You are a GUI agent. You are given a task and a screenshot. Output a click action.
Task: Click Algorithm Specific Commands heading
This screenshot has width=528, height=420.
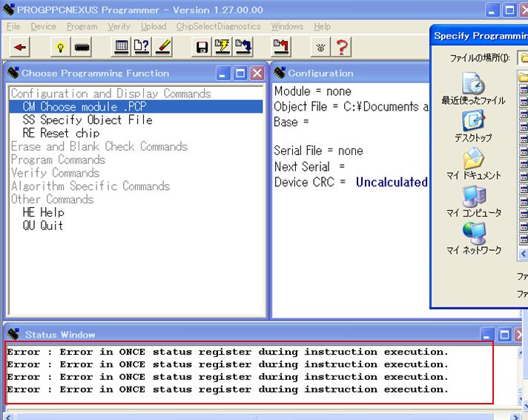pos(90,186)
